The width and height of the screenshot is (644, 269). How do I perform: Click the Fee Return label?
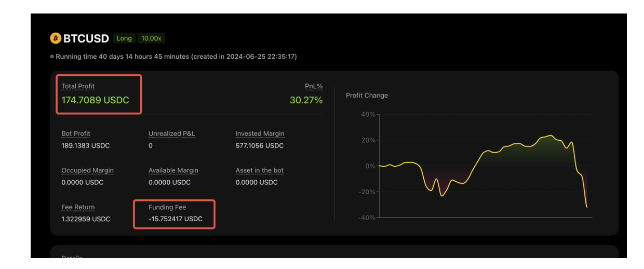pyautogui.click(x=78, y=207)
